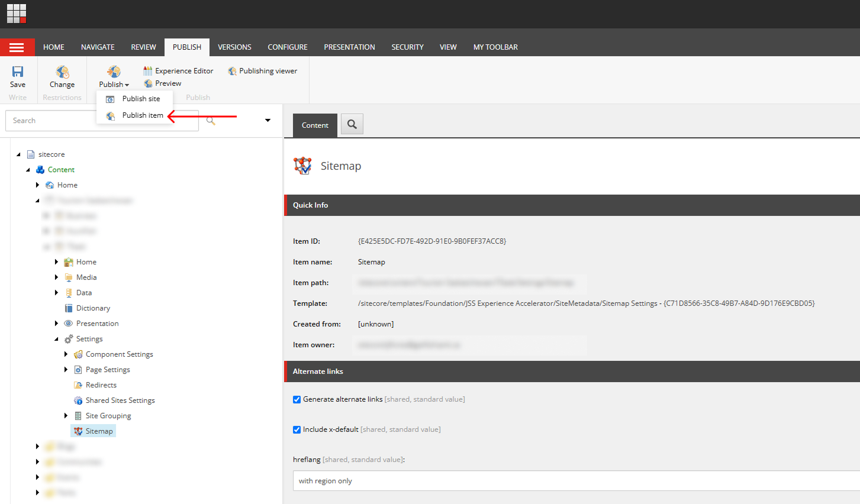Click the Preview icon in ribbon
The height and width of the screenshot is (504, 860).
pyautogui.click(x=148, y=83)
